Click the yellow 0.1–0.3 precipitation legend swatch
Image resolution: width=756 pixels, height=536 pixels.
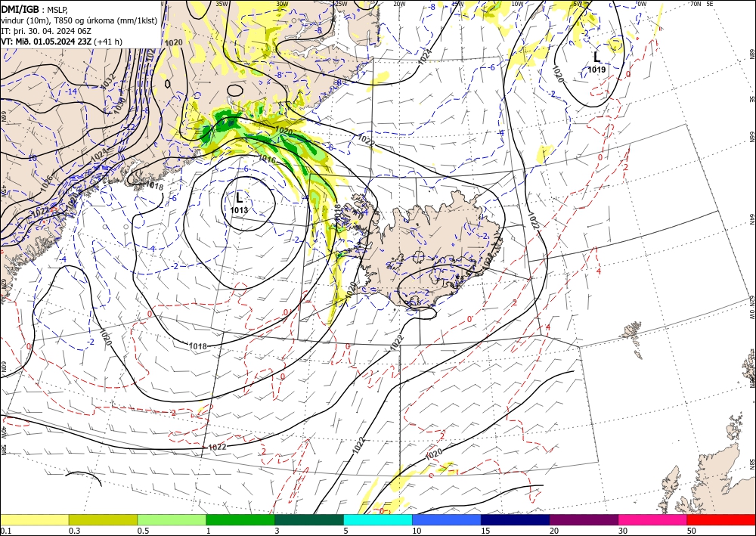click(34, 519)
